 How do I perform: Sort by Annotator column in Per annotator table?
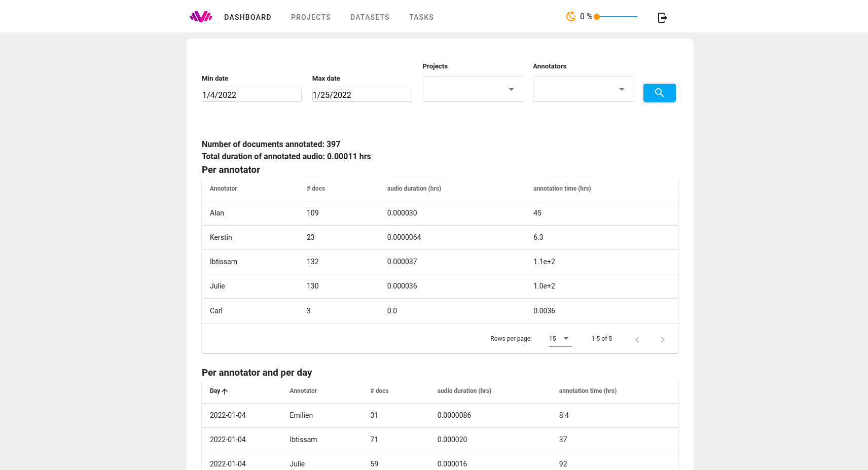coord(224,189)
